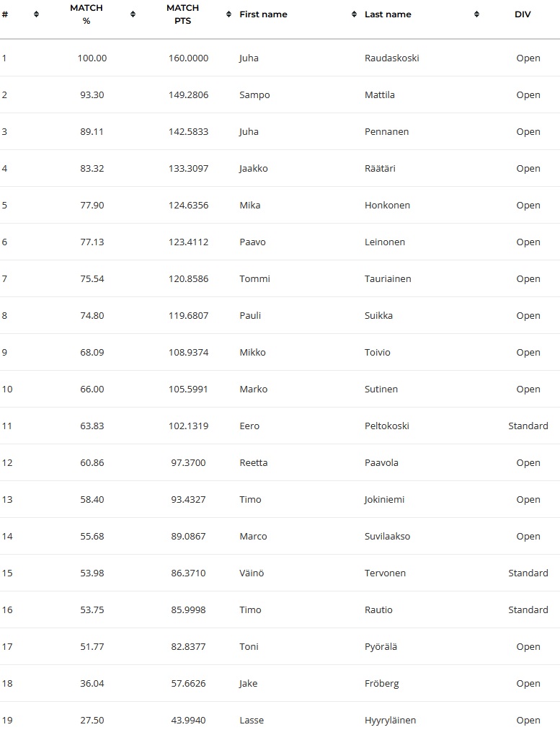Click match points 160.0000
Viewport: 560px width, 735px height.
tap(188, 58)
